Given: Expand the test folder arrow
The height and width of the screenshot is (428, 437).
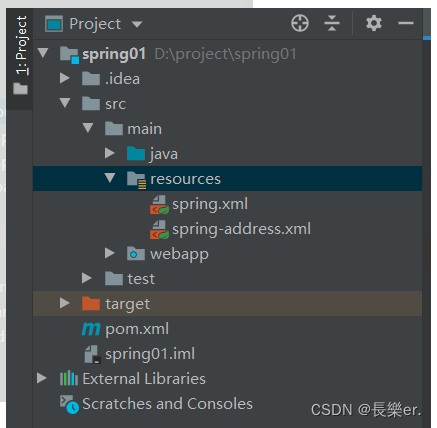Looking at the screenshot, I should click(87, 278).
